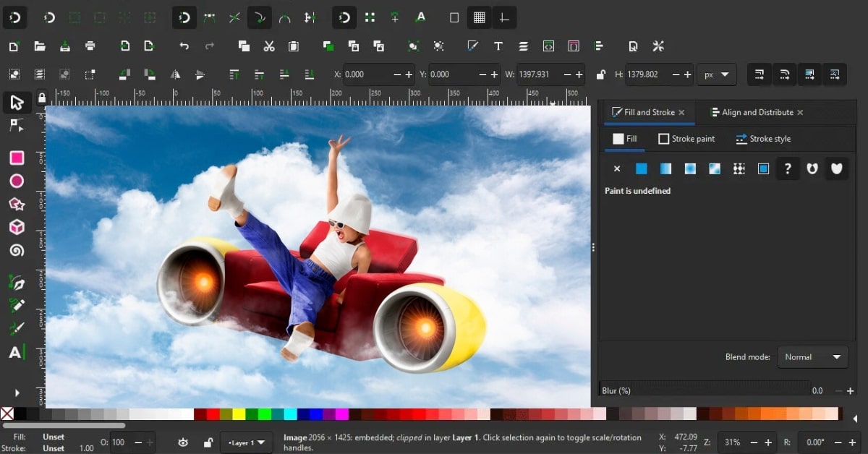Select the Pencil freehand tool
Screen dimensions: 868x454
[17, 305]
